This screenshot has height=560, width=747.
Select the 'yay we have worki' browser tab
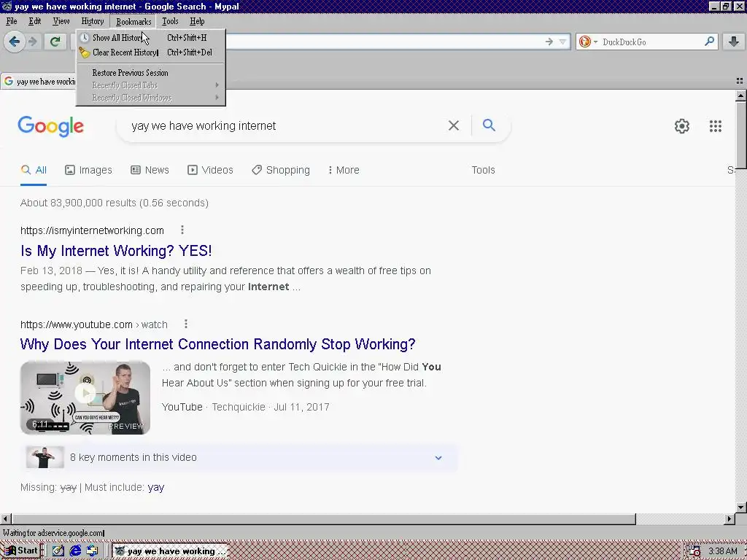tap(39, 82)
